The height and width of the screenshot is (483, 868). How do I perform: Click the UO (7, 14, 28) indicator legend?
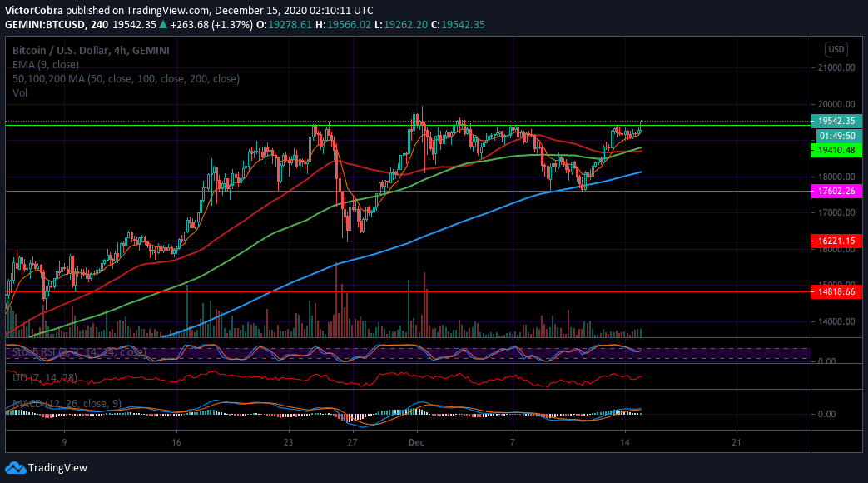[45, 378]
